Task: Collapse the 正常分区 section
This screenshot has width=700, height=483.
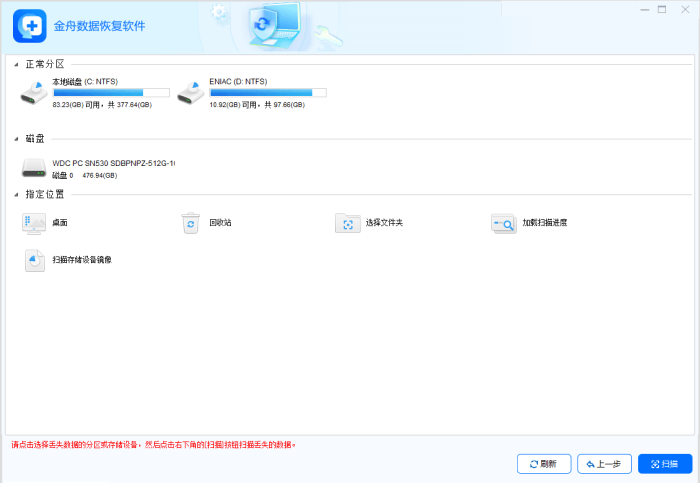Action: (x=16, y=64)
